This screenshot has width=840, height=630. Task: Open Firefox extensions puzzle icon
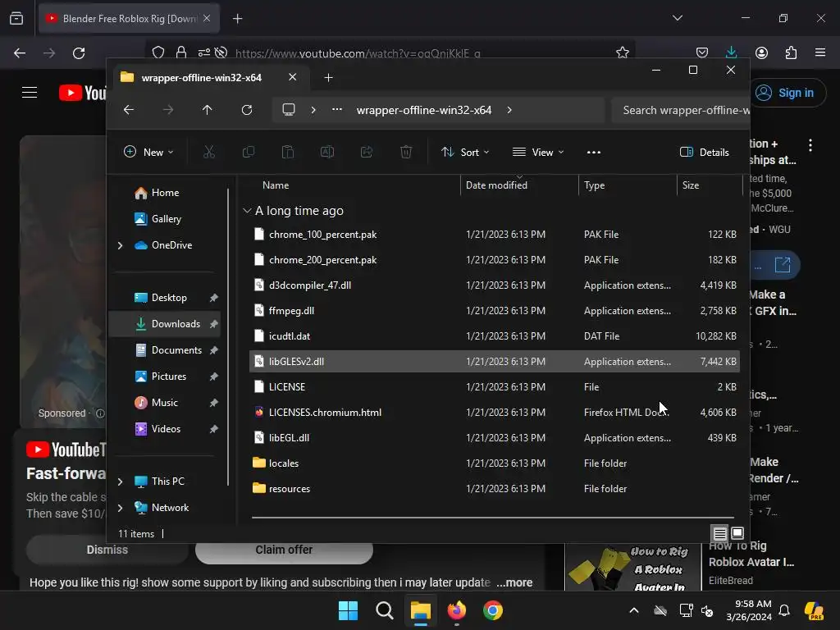pyautogui.click(x=791, y=52)
